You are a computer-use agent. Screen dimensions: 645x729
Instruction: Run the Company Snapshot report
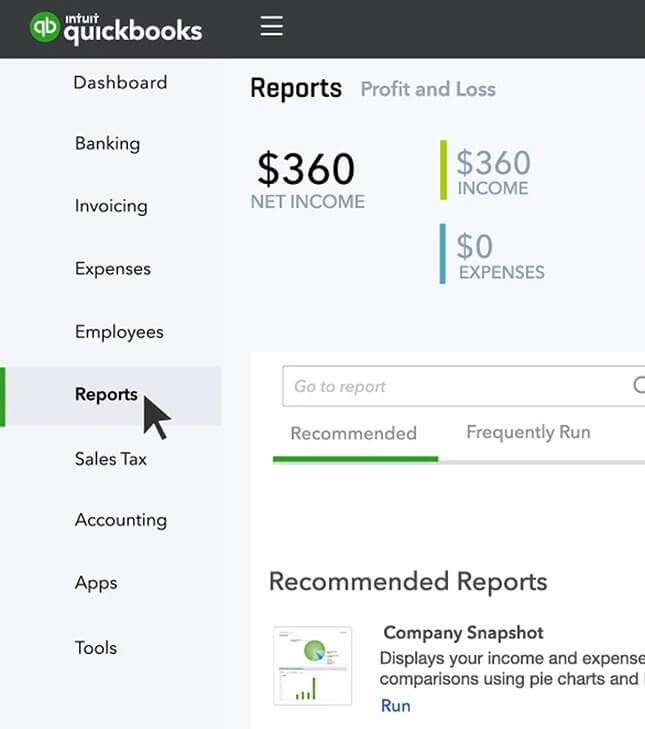395,706
